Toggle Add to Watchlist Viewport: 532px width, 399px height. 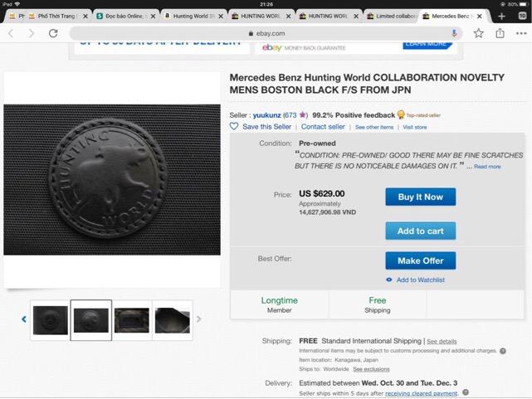point(420,280)
